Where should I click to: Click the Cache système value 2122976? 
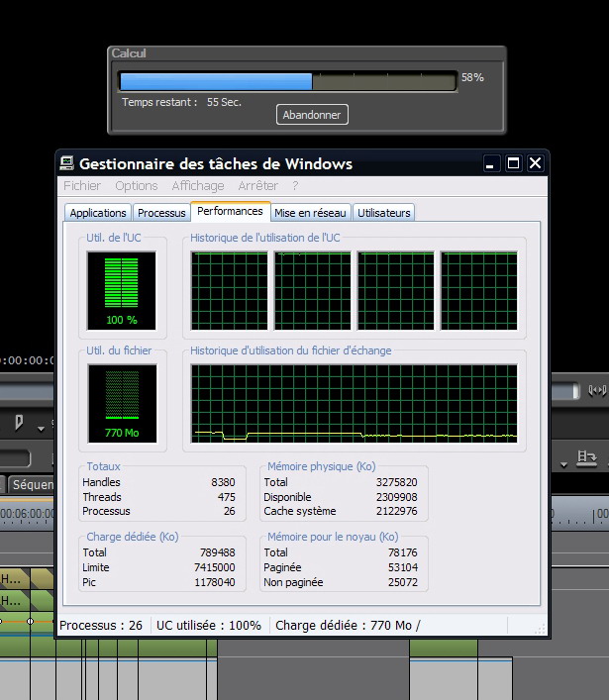coord(396,511)
